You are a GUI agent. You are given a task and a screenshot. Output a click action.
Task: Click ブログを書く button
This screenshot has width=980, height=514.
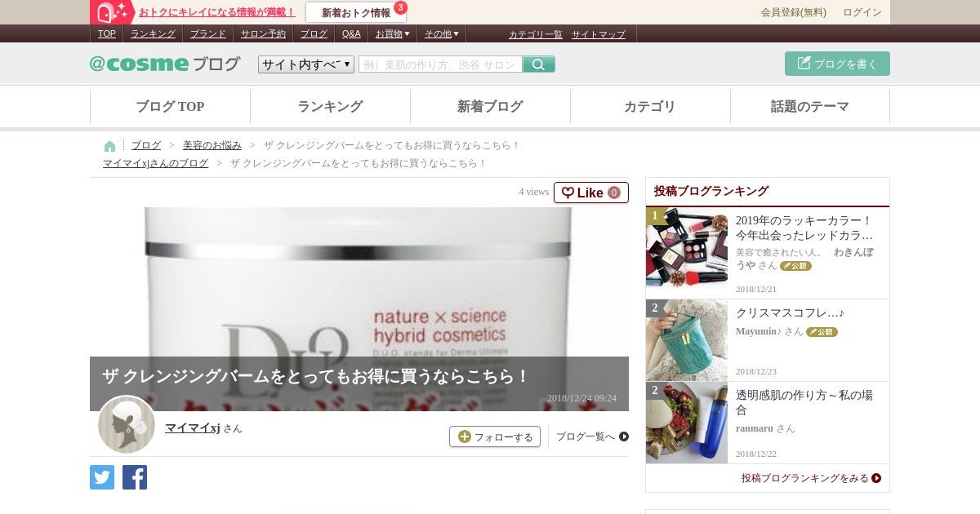(x=837, y=64)
